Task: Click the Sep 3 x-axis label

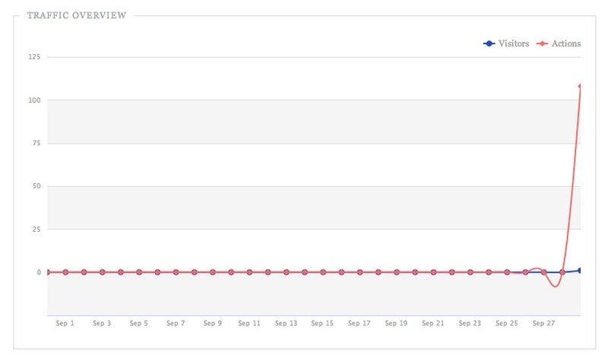Action: pyautogui.click(x=102, y=323)
